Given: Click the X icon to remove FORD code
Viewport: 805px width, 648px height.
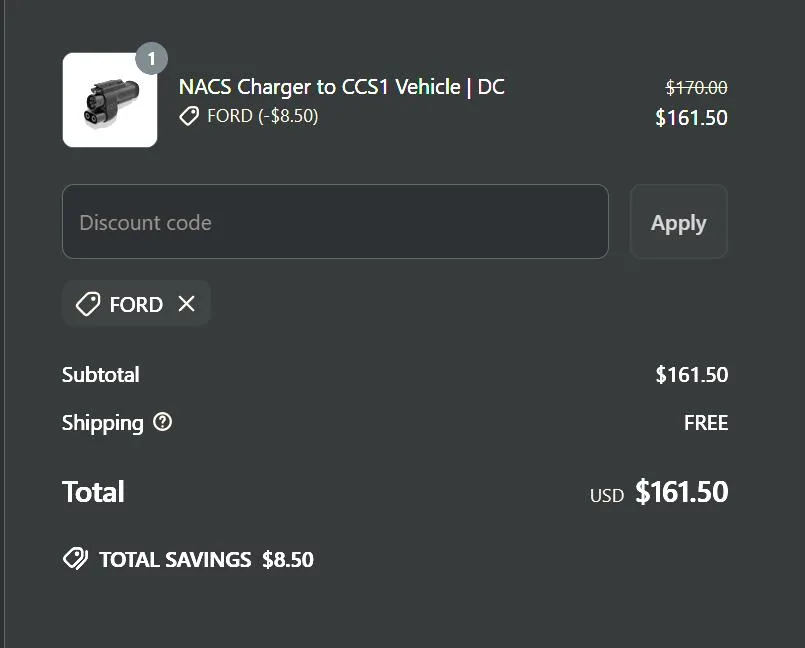Looking at the screenshot, I should pyautogui.click(x=186, y=304).
